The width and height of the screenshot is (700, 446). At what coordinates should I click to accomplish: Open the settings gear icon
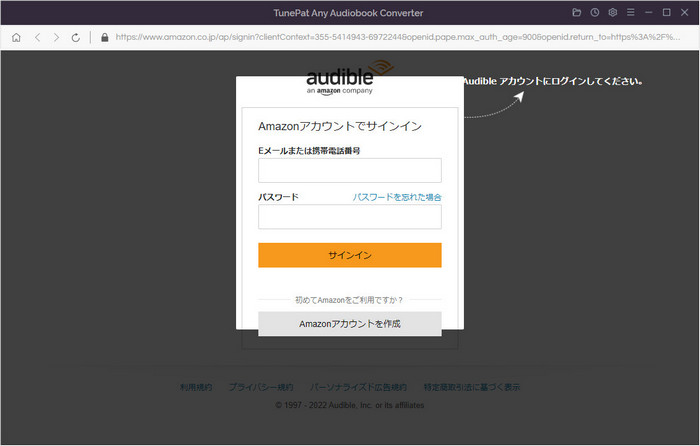pyautogui.click(x=612, y=13)
